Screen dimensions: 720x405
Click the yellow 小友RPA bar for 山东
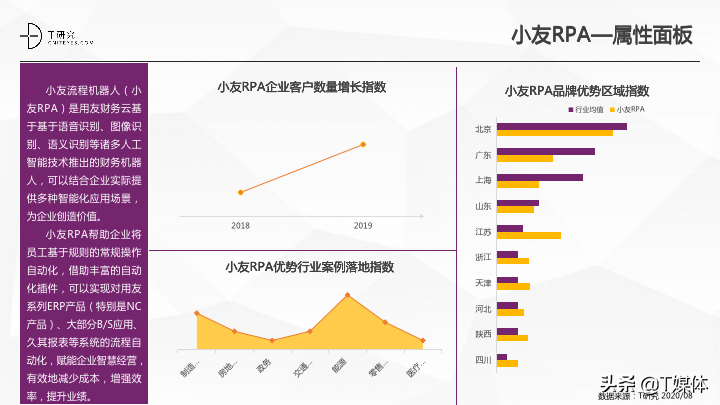tap(515, 210)
